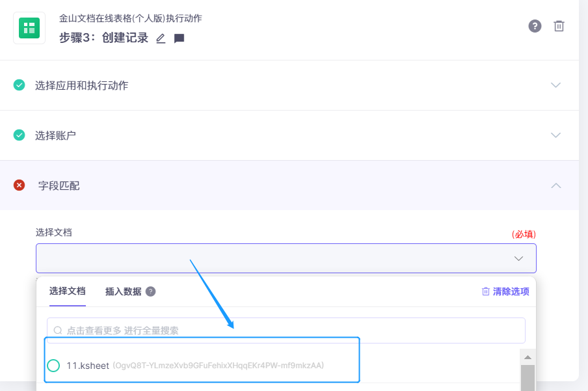Viewport: 588px width, 391px height.
Task: Collapse the 字段匹配 section
Action: (x=555, y=185)
